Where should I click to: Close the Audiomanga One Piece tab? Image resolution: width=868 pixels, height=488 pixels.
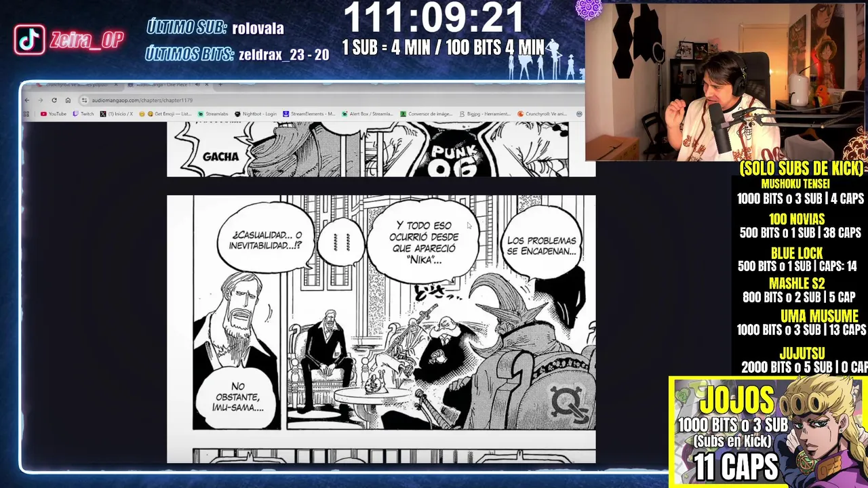(207, 85)
